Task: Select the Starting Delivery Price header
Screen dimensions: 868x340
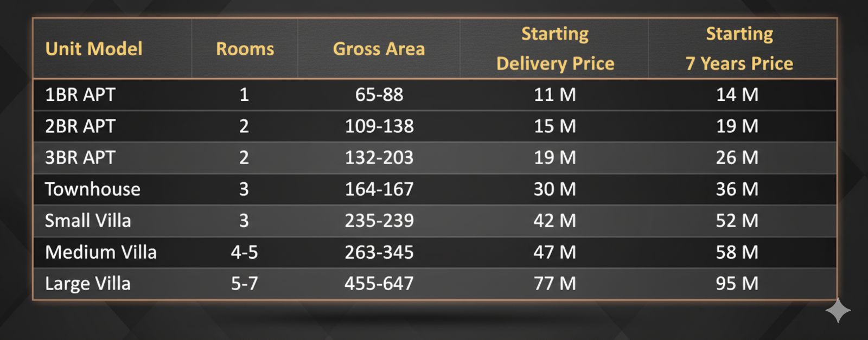Action: pos(555,49)
